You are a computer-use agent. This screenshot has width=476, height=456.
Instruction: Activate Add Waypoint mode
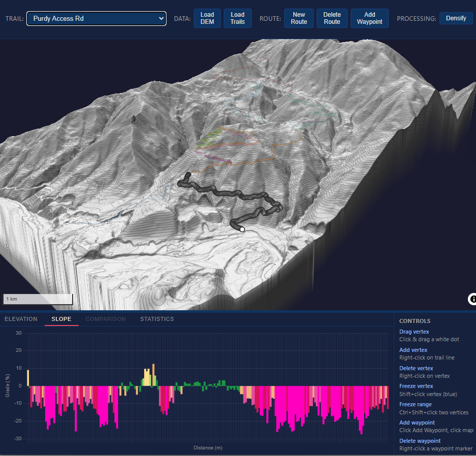pos(369,18)
